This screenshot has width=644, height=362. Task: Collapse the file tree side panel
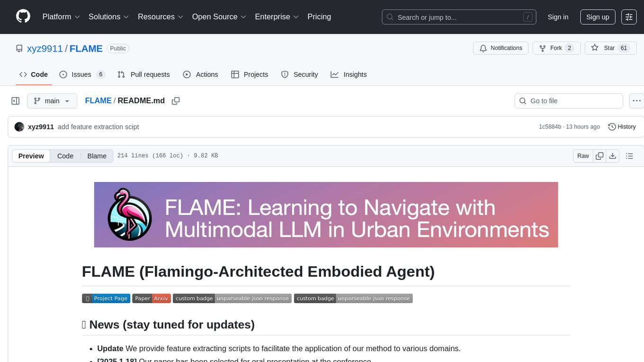coord(16,101)
